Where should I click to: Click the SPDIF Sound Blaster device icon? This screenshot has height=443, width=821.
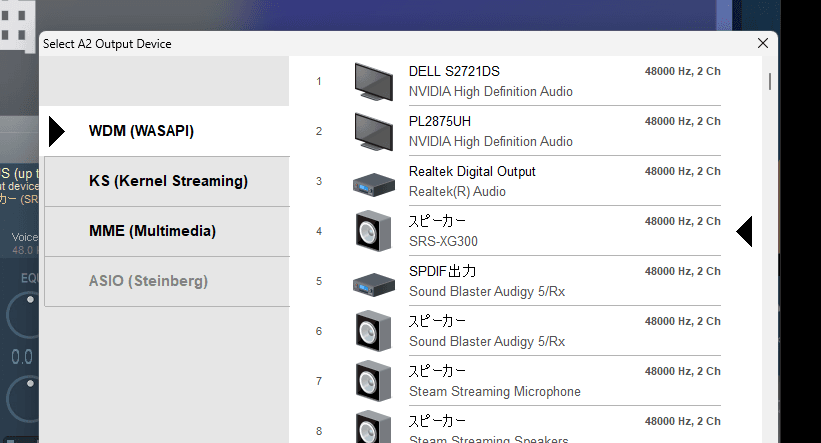(x=373, y=285)
